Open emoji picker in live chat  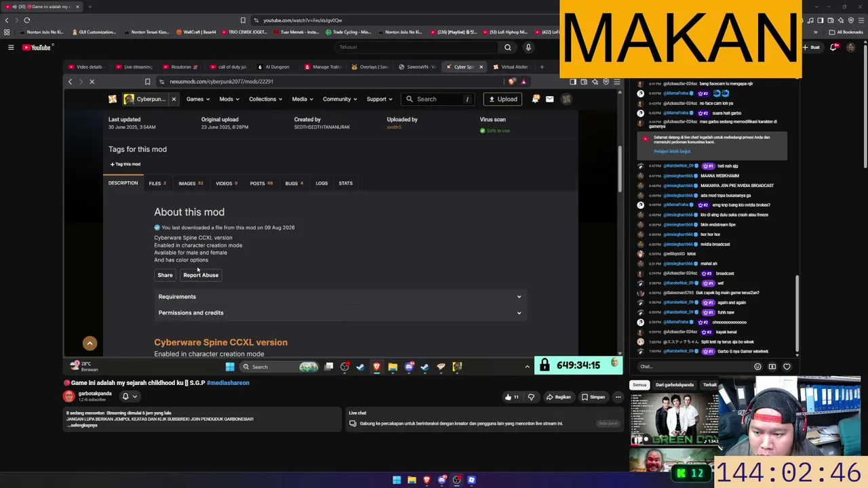(757, 367)
